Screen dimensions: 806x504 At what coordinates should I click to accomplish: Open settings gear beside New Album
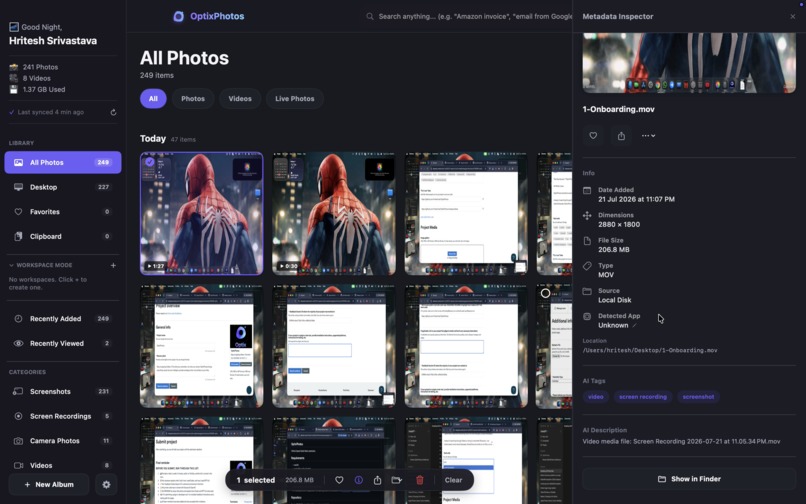106,484
